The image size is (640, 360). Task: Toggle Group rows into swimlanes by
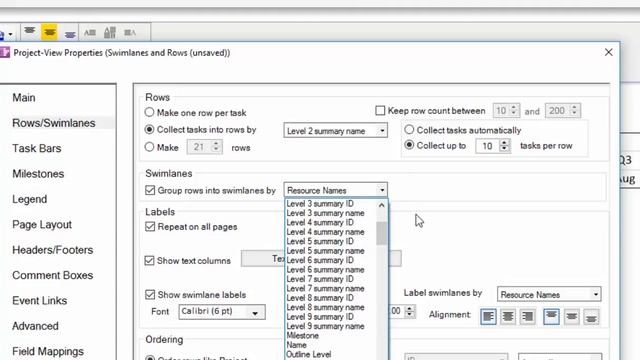click(150, 190)
